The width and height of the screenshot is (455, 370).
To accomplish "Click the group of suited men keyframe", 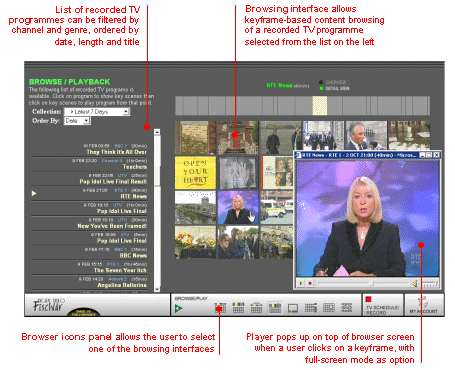I will coord(323,136).
